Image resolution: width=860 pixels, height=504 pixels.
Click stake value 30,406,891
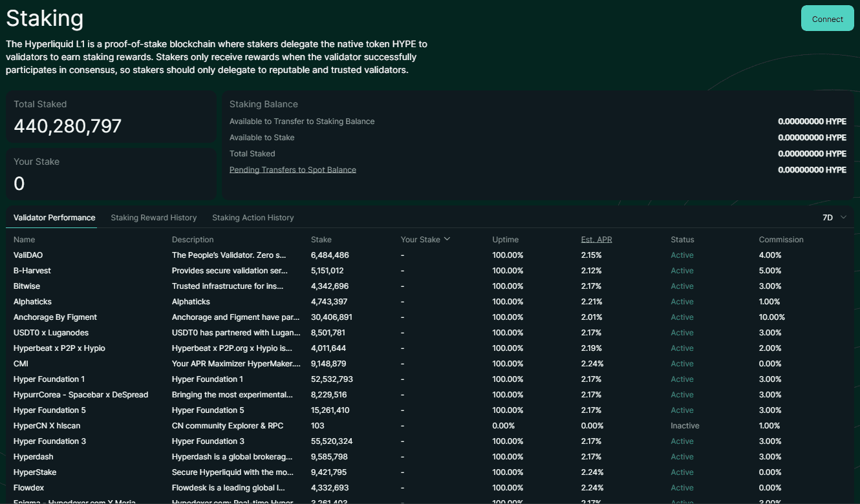(332, 317)
